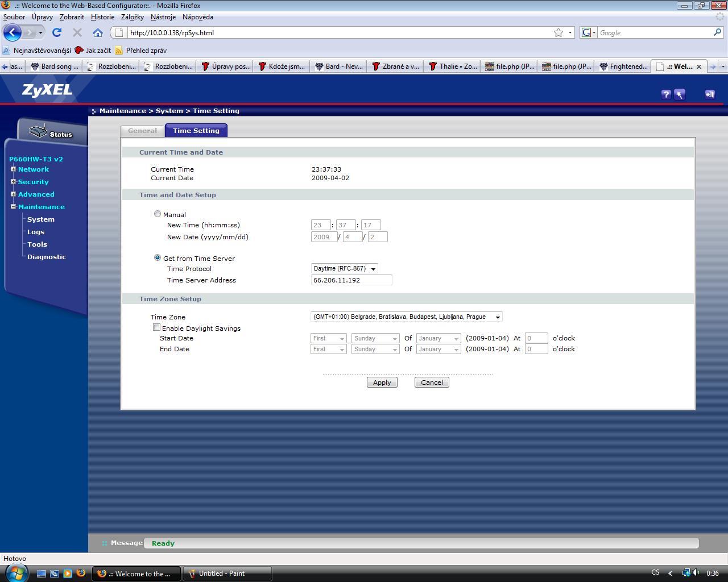Reload the page in Firefox
728x582 pixels.
(57, 32)
